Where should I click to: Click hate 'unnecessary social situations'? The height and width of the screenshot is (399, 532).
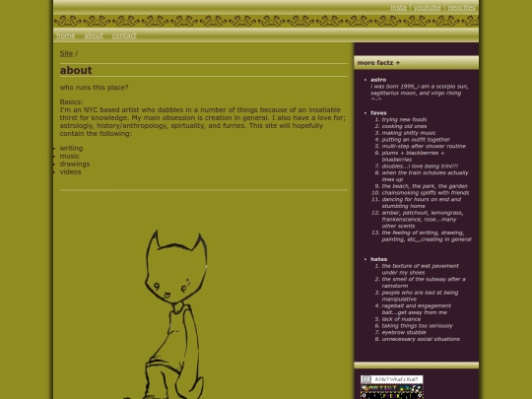click(x=421, y=339)
